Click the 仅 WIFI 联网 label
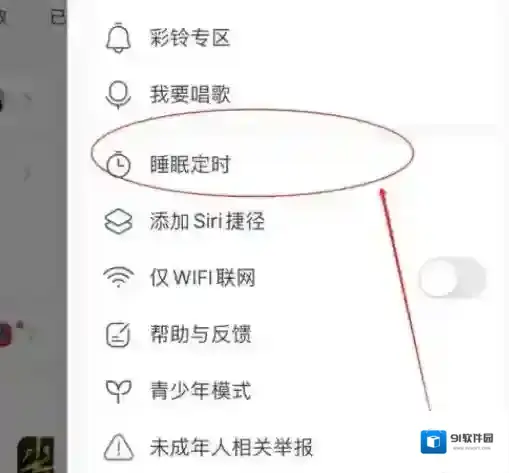The width and height of the screenshot is (509, 473). pyautogui.click(x=202, y=277)
